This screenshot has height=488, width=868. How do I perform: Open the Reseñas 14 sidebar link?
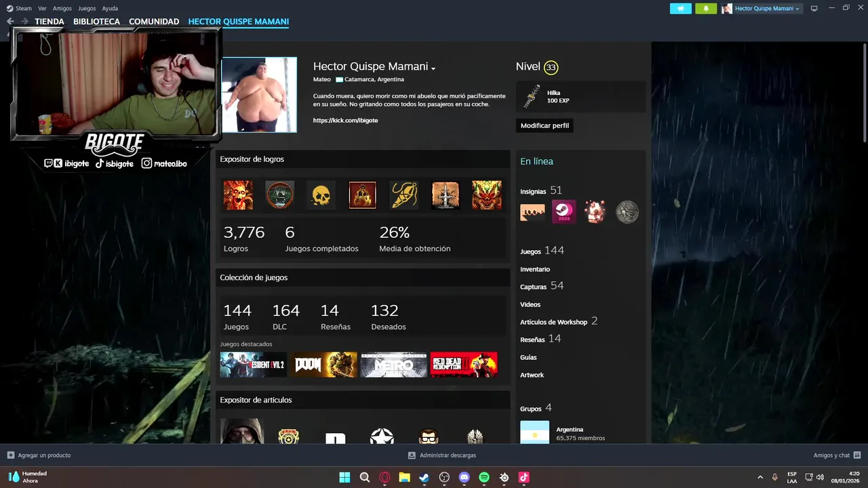540,339
